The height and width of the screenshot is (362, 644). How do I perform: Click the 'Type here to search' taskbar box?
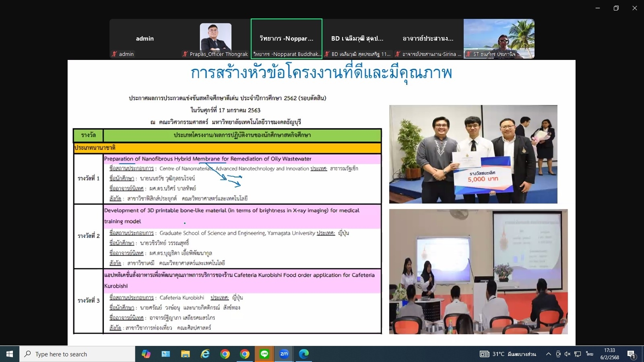[77, 354]
